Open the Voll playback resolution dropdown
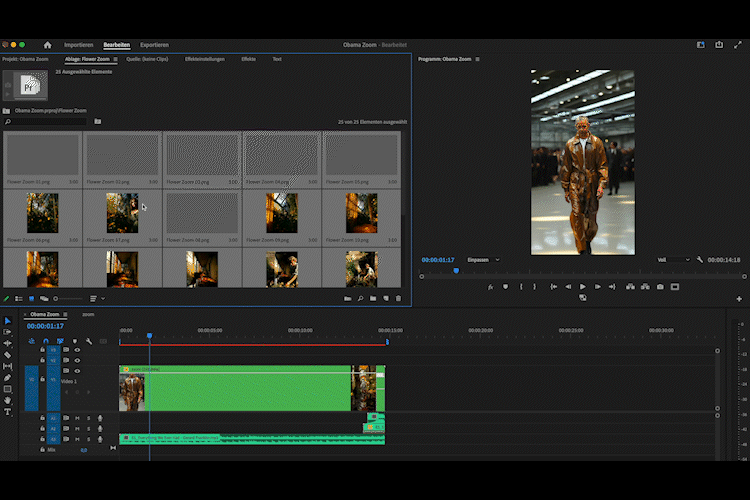This screenshot has width=750, height=500. pos(673,260)
